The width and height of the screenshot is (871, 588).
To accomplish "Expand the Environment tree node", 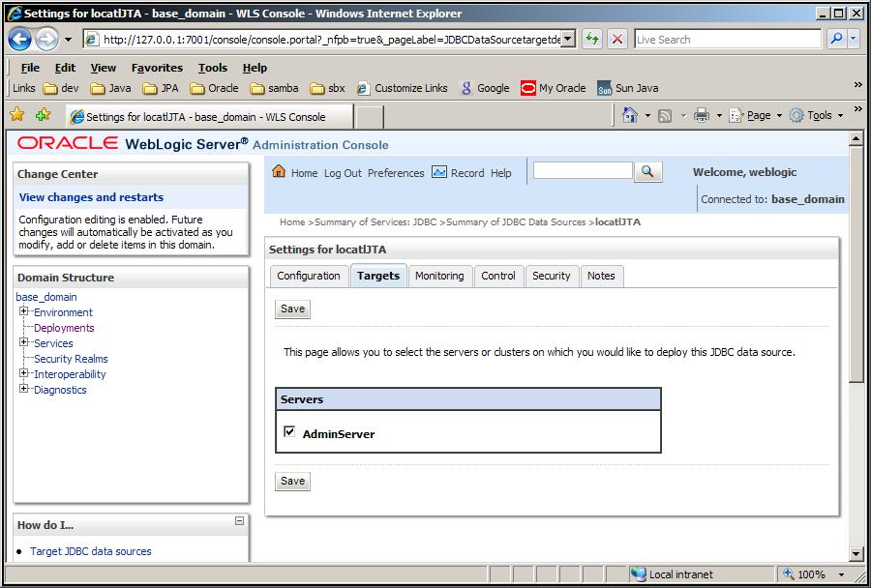I will pyautogui.click(x=24, y=311).
